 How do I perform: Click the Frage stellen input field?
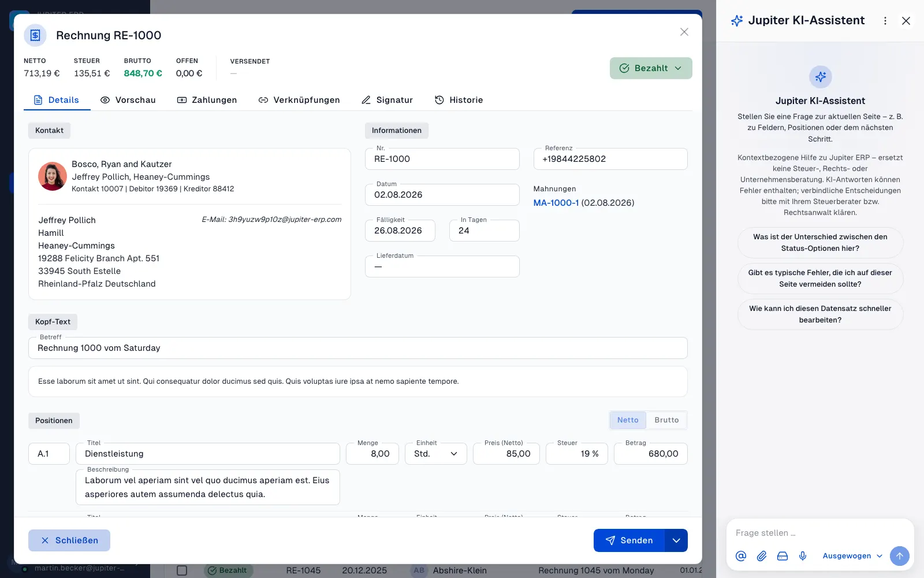point(820,533)
